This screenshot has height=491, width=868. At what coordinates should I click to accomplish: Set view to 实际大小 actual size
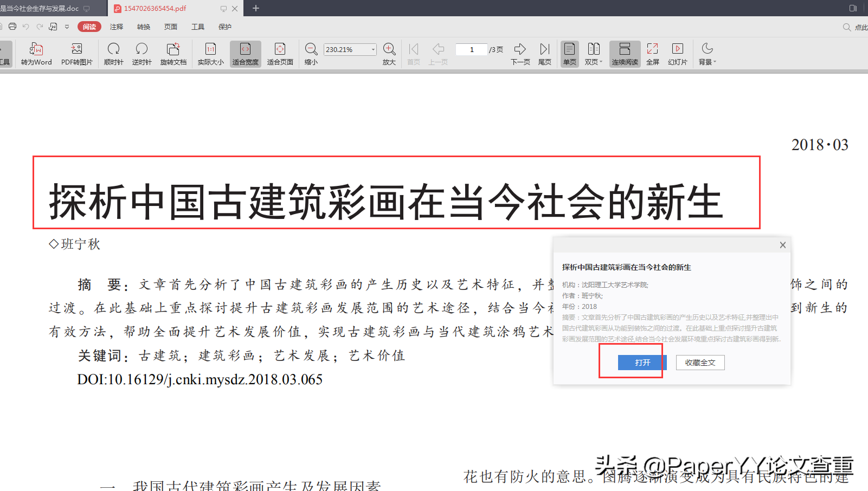(x=210, y=54)
